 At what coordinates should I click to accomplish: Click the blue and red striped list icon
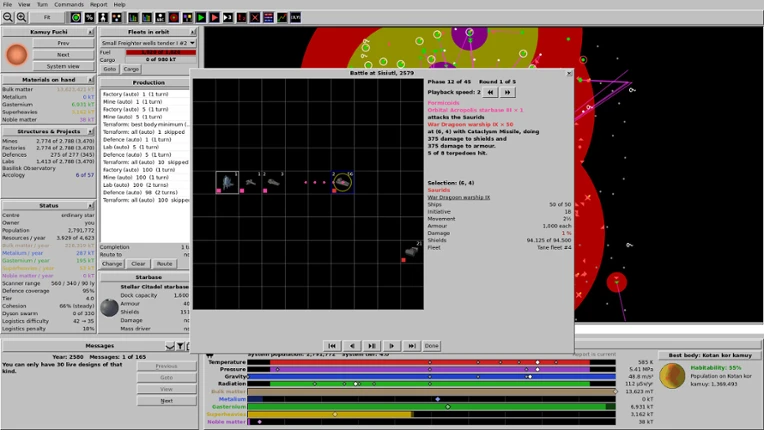click(x=268, y=18)
